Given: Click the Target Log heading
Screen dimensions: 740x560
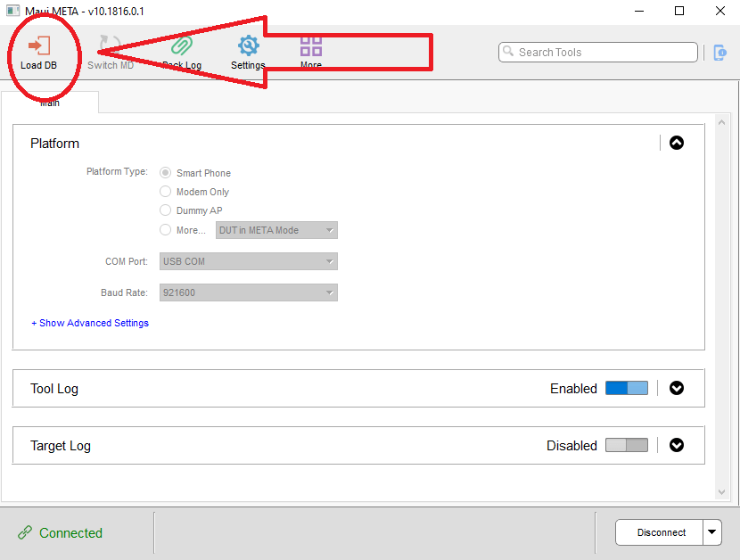Looking at the screenshot, I should pos(61,446).
